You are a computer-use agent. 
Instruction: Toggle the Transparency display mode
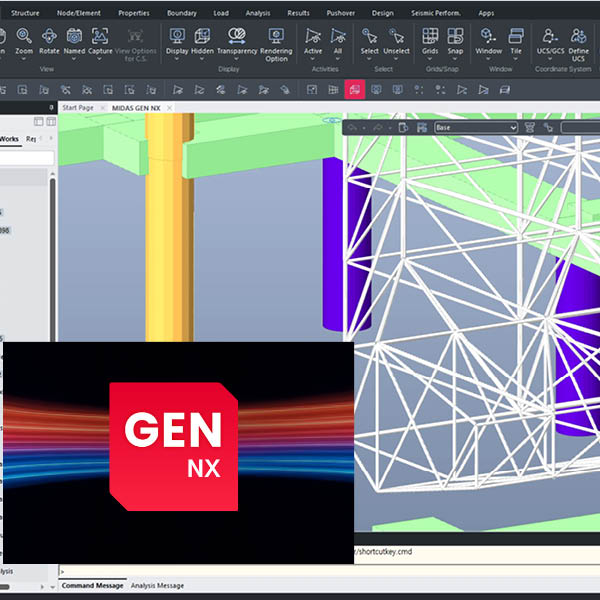(x=237, y=36)
